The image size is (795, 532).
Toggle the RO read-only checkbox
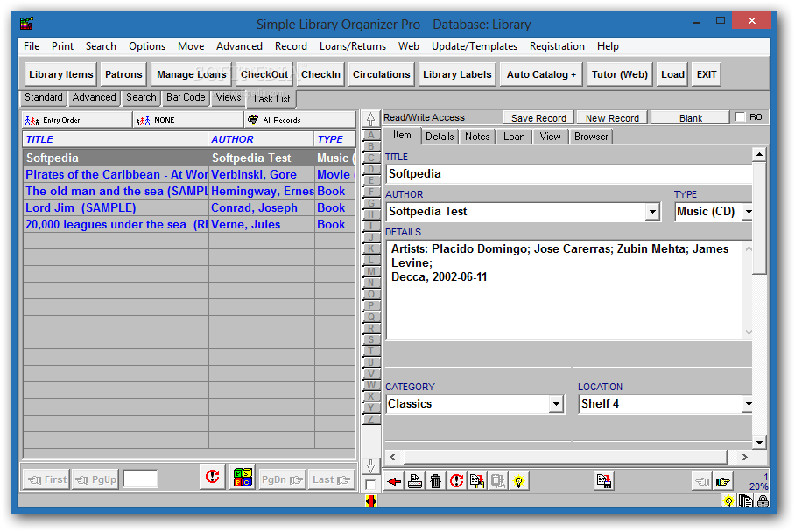coord(740,117)
